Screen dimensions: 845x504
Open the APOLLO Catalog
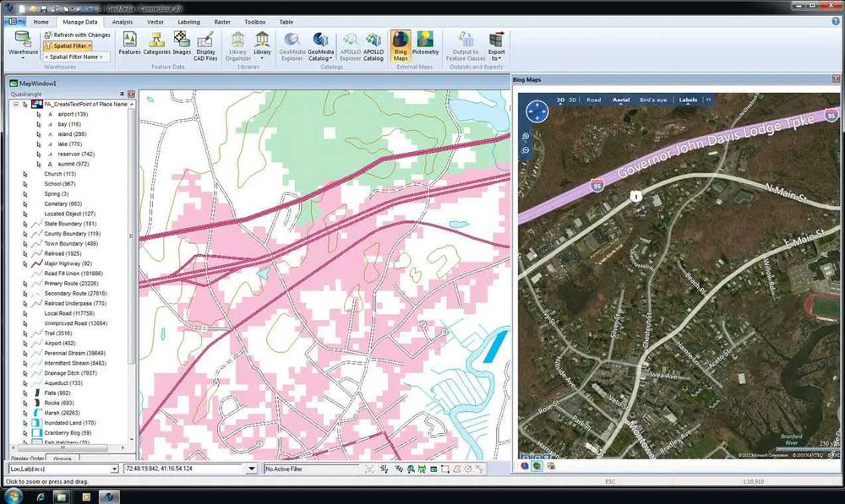click(x=373, y=46)
